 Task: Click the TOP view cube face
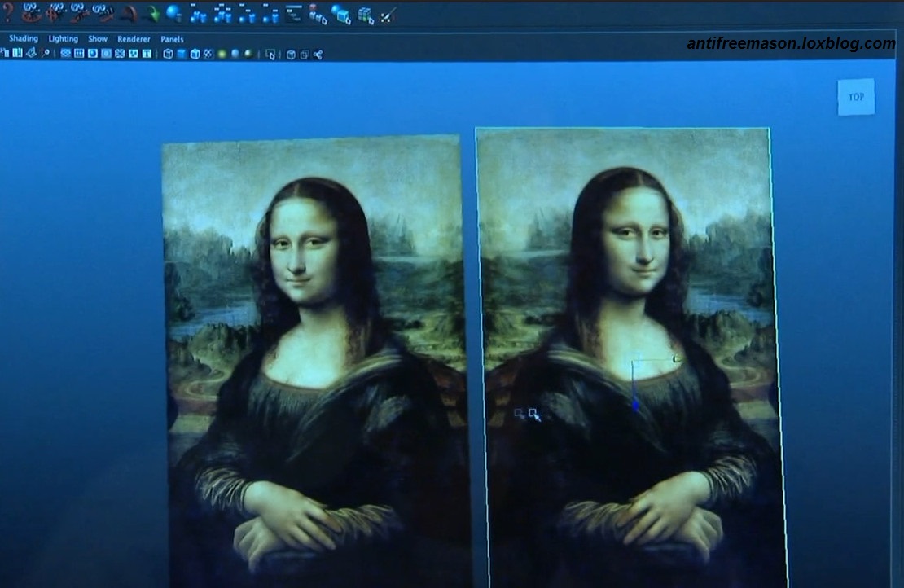pos(856,97)
